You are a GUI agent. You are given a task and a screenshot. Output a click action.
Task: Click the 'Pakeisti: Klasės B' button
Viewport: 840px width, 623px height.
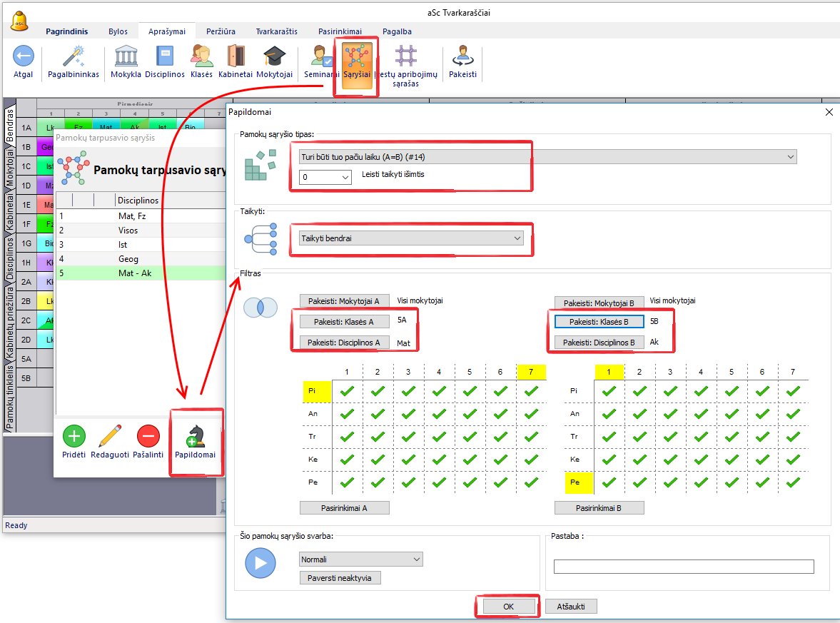[599, 322]
